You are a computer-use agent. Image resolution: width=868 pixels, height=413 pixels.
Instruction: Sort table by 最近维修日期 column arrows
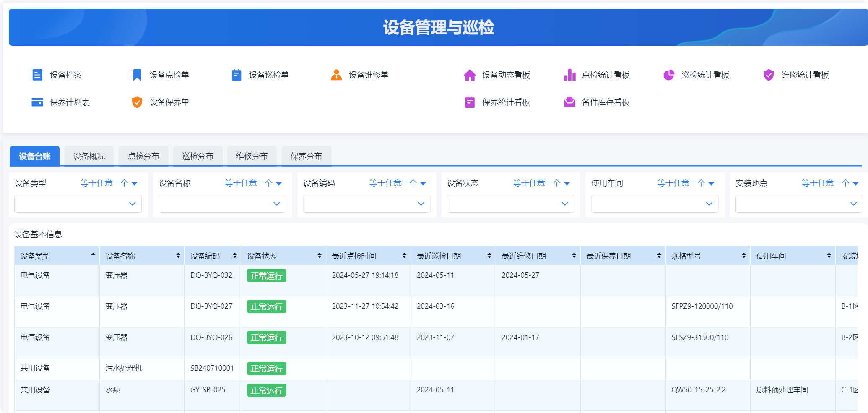click(x=574, y=256)
